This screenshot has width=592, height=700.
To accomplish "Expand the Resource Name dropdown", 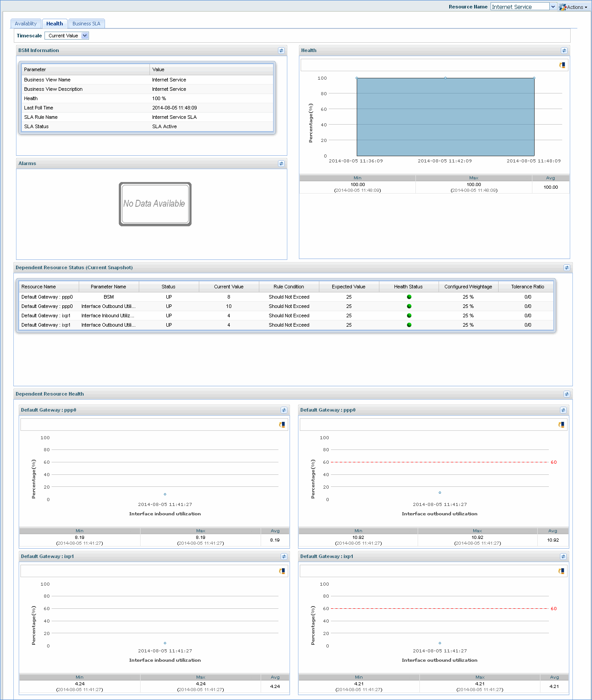I will pos(553,7).
